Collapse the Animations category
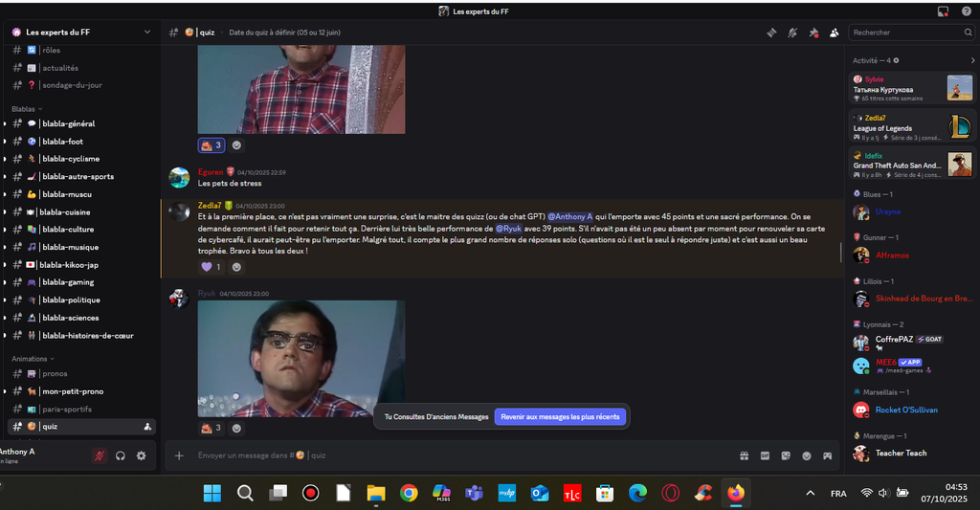Screen dimensions: 980x510 33,359
